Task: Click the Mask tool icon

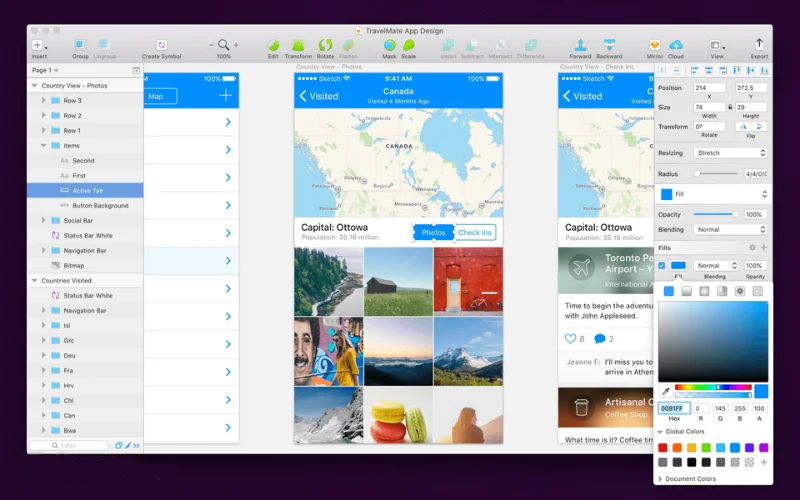Action: pos(389,46)
